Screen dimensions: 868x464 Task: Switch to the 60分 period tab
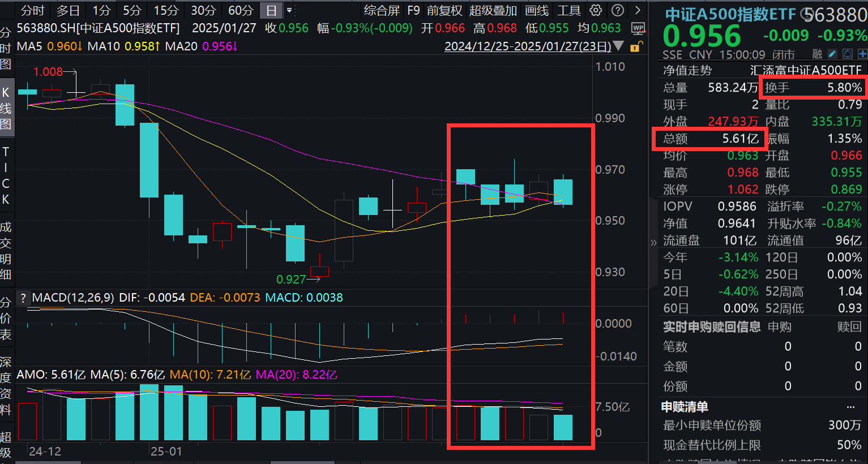[241, 10]
